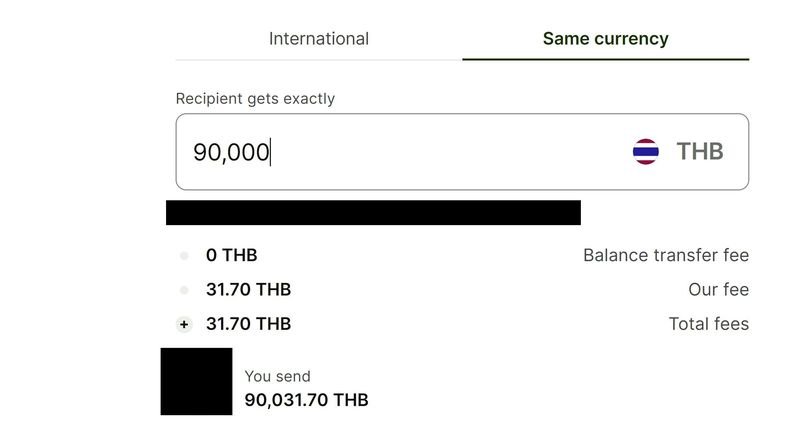
Task: Click the Total fees label
Action: [709, 324]
